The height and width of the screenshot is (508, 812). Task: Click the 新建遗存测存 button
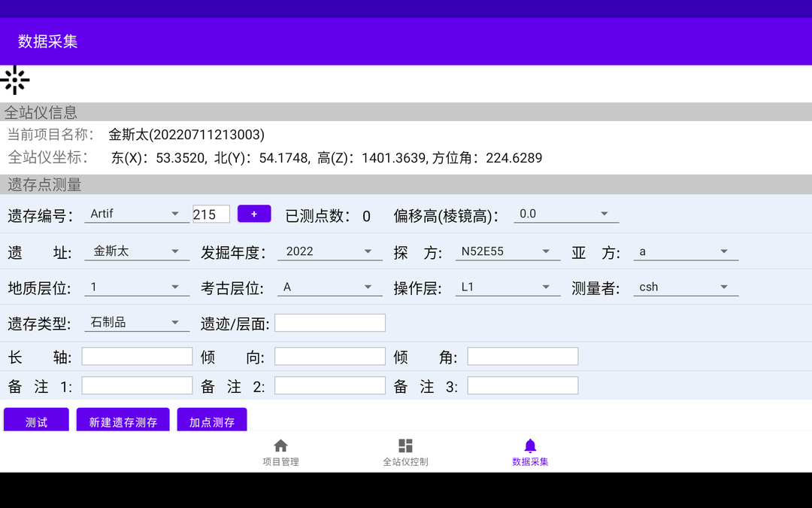click(x=123, y=419)
